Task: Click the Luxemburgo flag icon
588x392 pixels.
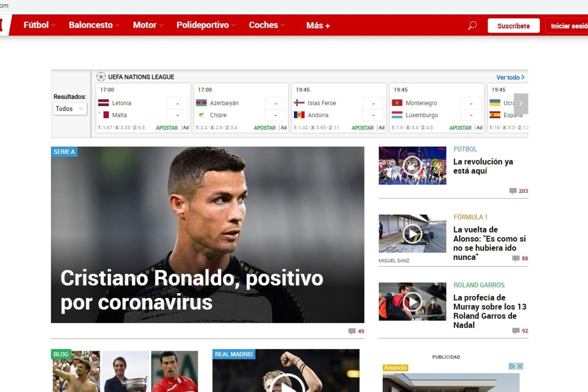Action: (x=397, y=115)
